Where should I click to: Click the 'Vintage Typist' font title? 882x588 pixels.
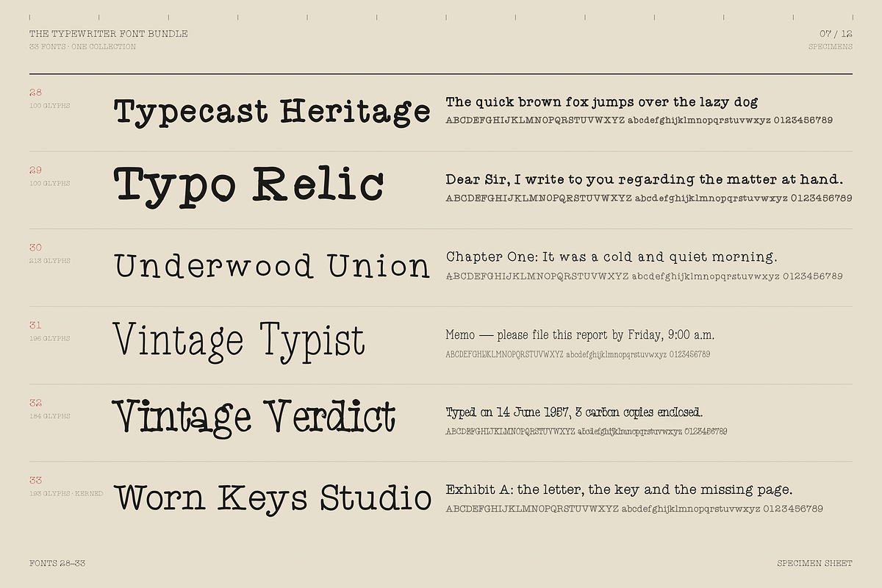pos(240,343)
